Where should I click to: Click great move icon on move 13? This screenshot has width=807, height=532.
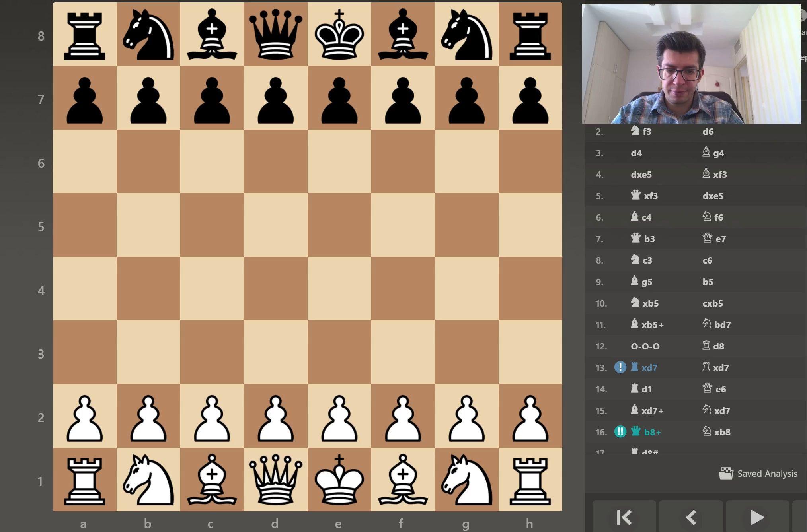(620, 367)
